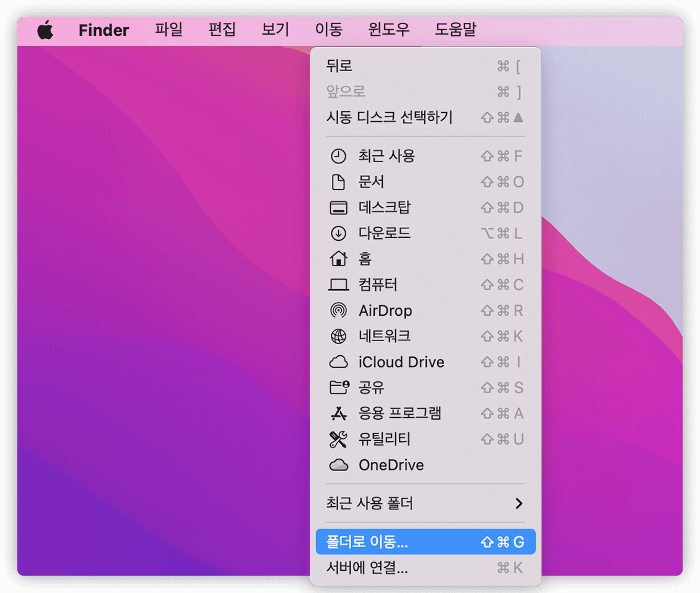Select the 데스크탑 menu entry

click(x=426, y=208)
